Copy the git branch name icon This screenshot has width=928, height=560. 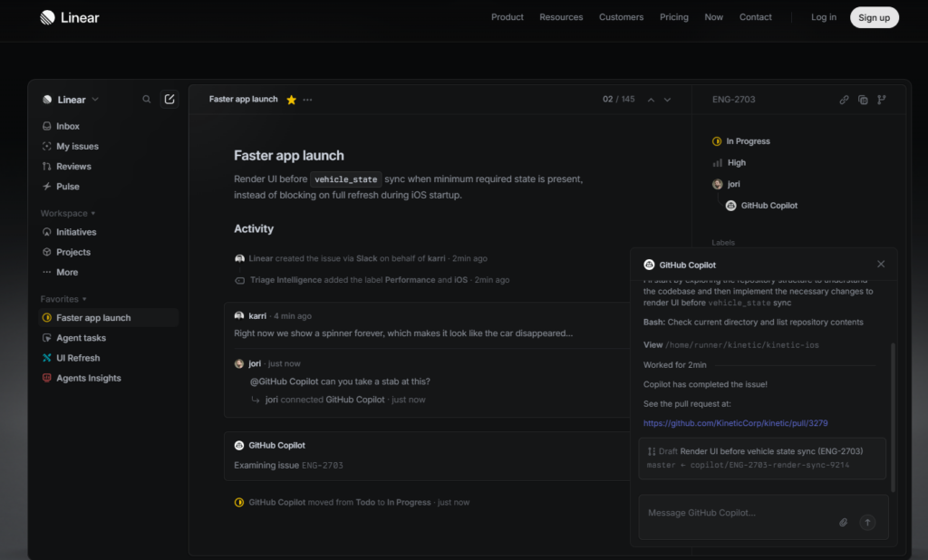pos(882,100)
